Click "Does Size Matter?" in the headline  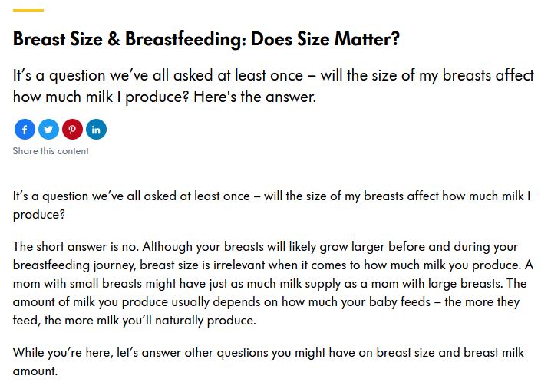(325, 38)
